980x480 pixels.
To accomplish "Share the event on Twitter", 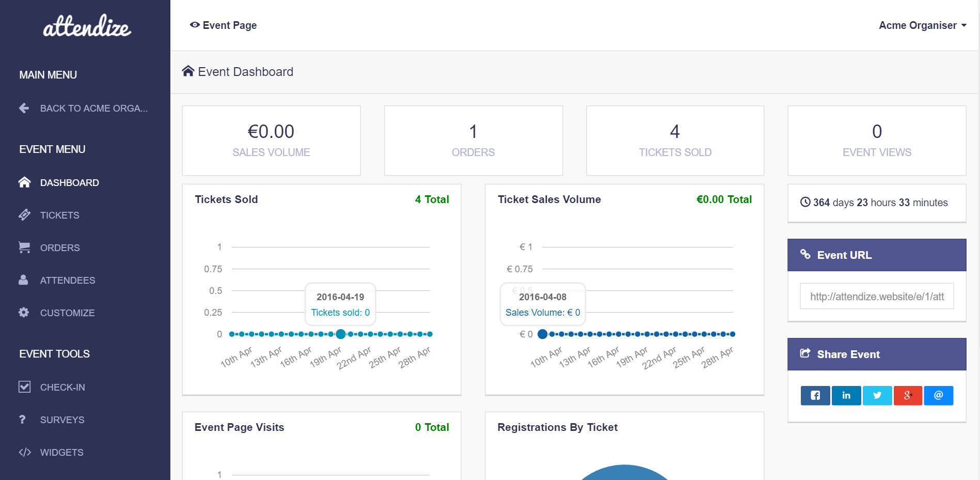I will click(x=877, y=395).
